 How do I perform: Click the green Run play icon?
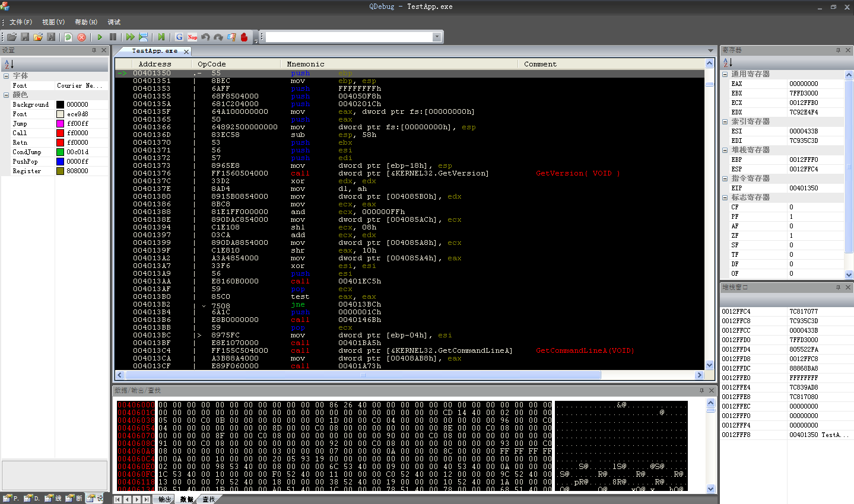coord(100,37)
